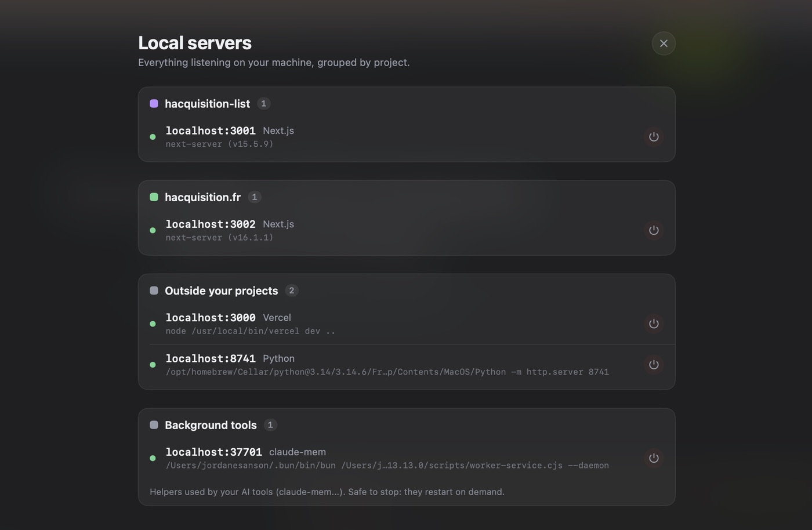The image size is (812, 530).
Task: Click the count badge next to hacquisition.fr
Action: 254,197
